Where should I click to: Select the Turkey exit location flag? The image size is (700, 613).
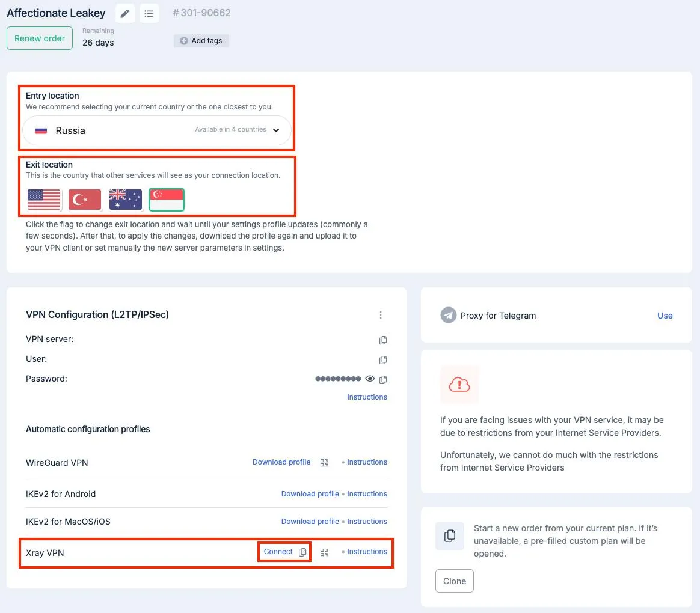click(x=85, y=200)
